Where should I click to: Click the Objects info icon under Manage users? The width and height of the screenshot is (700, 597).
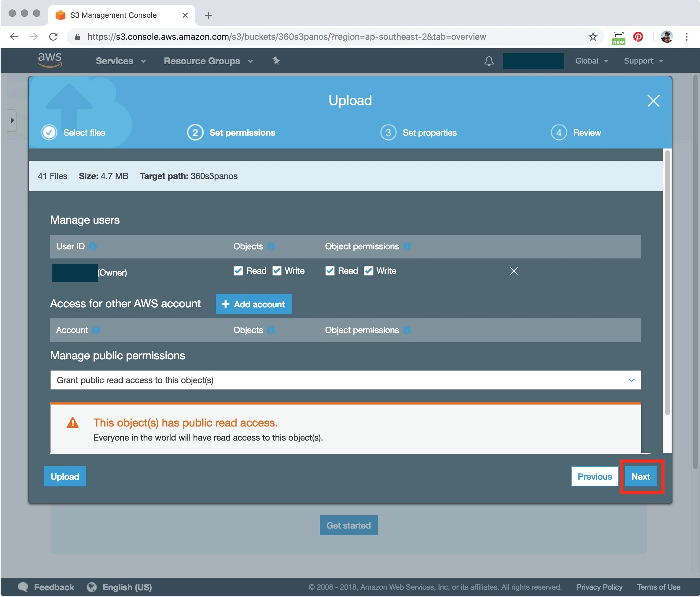(x=271, y=247)
